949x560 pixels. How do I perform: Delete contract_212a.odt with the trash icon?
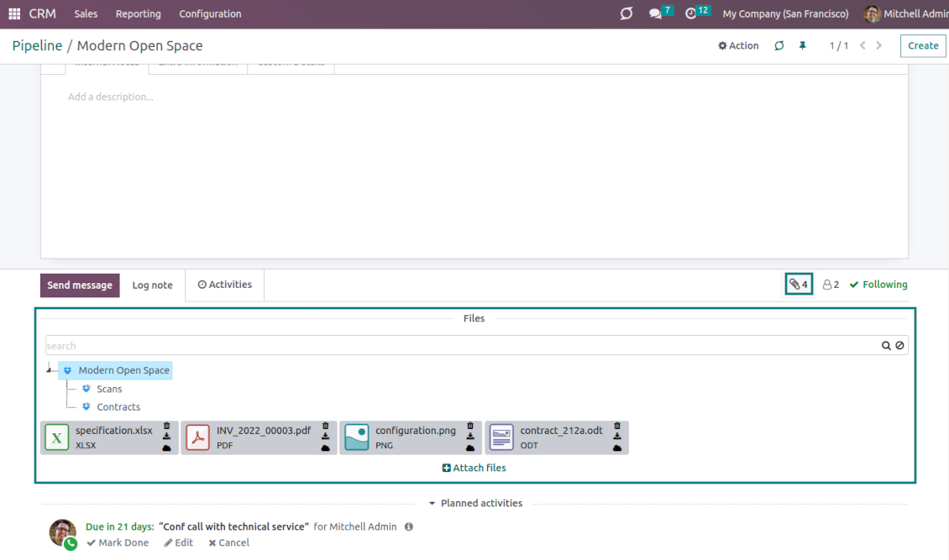pos(617,426)
